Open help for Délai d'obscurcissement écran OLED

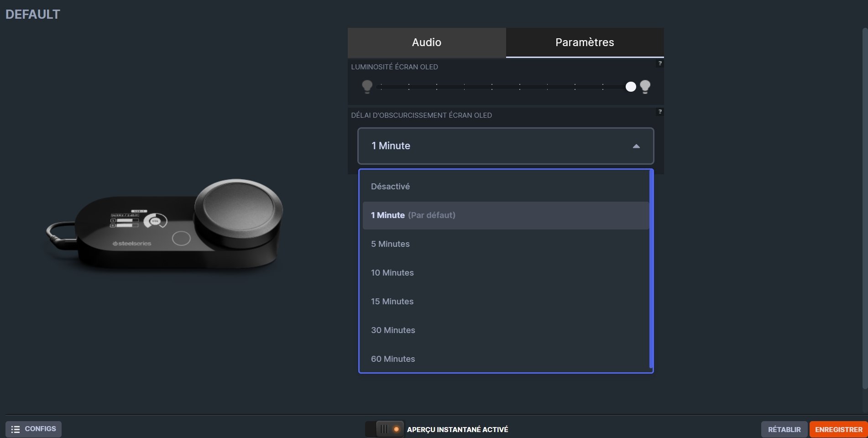point(659,112)
